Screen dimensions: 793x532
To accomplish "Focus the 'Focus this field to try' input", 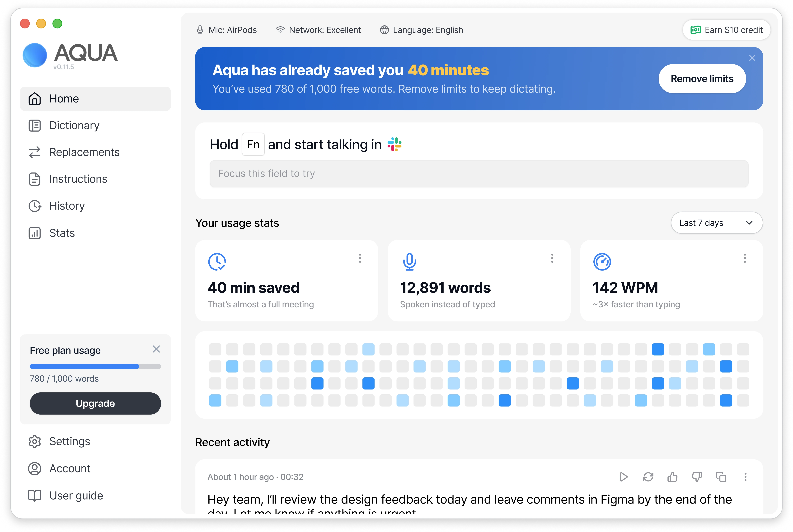I will [x=479, y=174].
